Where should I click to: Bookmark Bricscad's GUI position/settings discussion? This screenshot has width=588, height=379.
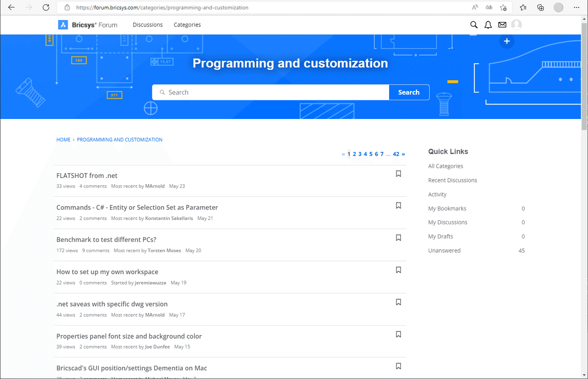pos(398,366)
